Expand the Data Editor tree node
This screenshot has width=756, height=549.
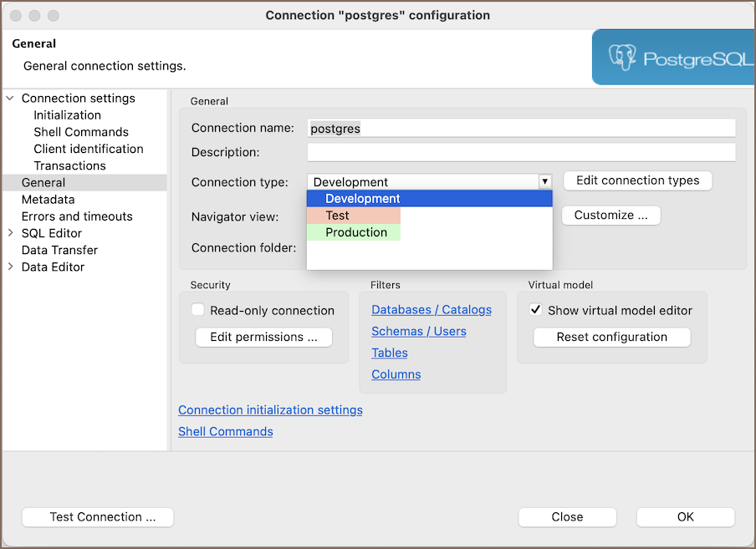coord(10,267)
